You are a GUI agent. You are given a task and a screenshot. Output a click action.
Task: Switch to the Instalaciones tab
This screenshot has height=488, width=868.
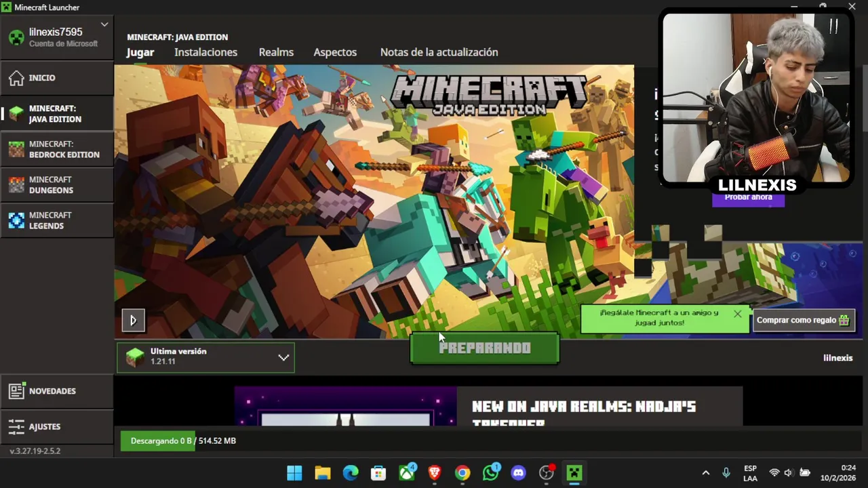point(205,52)
